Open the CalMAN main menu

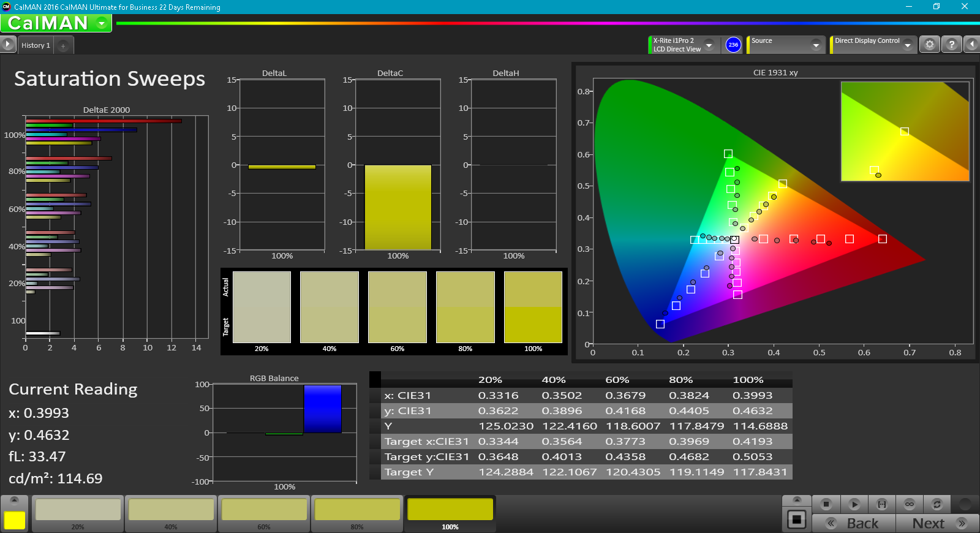[x=102, y=23]
